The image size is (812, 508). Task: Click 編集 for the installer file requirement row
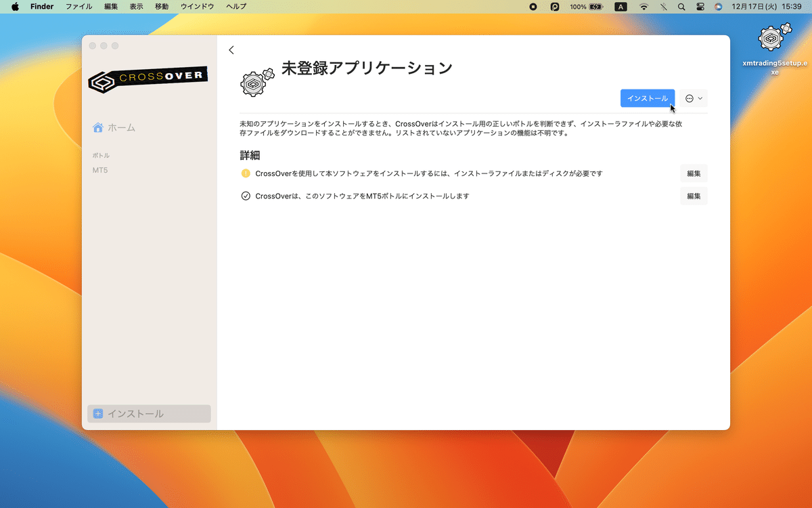point(694,173)
